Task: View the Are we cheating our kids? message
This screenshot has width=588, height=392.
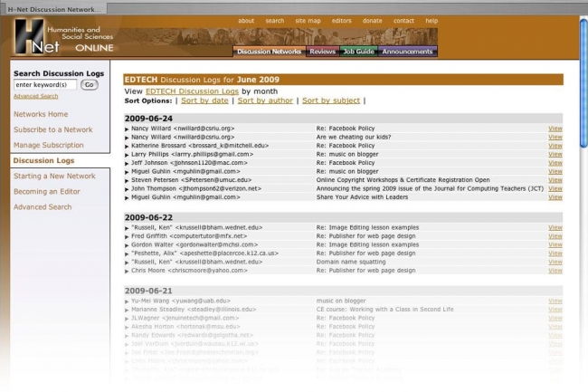Action: point(555,137)
